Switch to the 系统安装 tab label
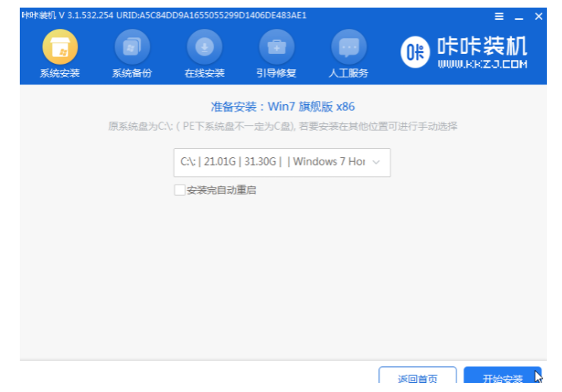This screenshot has height=392, width=562. coord(59,73)
